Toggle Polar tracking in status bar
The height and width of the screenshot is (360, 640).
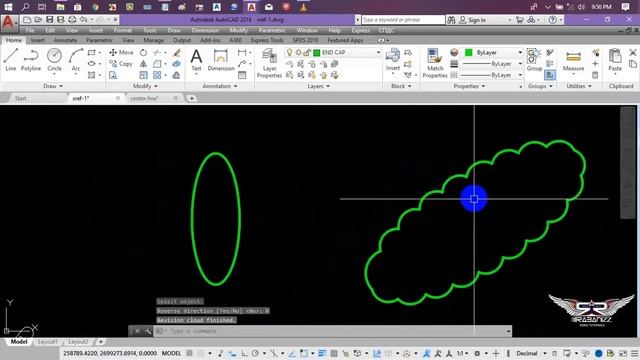(x=256, y=353)
